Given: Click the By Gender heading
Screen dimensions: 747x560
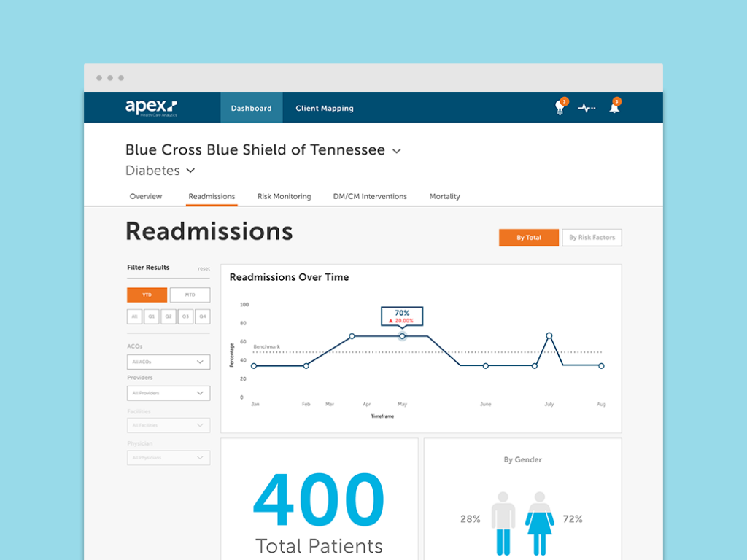Looking at the screenshot, I should click(x=522, y=459).
